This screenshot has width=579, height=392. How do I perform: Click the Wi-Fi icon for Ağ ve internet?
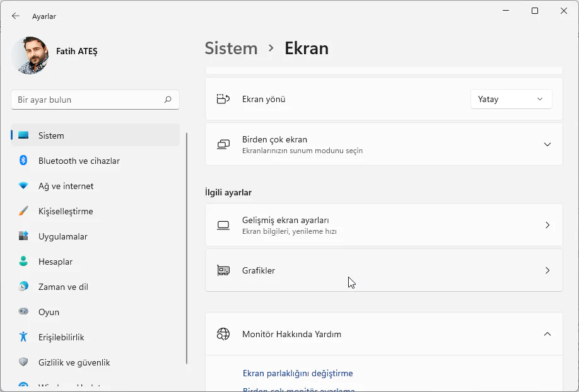click(x=23, y=186)
